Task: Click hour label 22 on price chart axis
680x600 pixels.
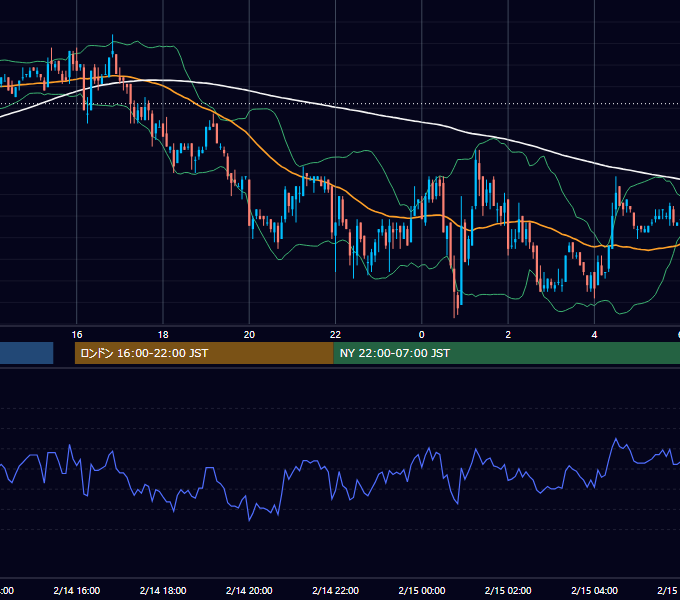Action: point(336,335)
